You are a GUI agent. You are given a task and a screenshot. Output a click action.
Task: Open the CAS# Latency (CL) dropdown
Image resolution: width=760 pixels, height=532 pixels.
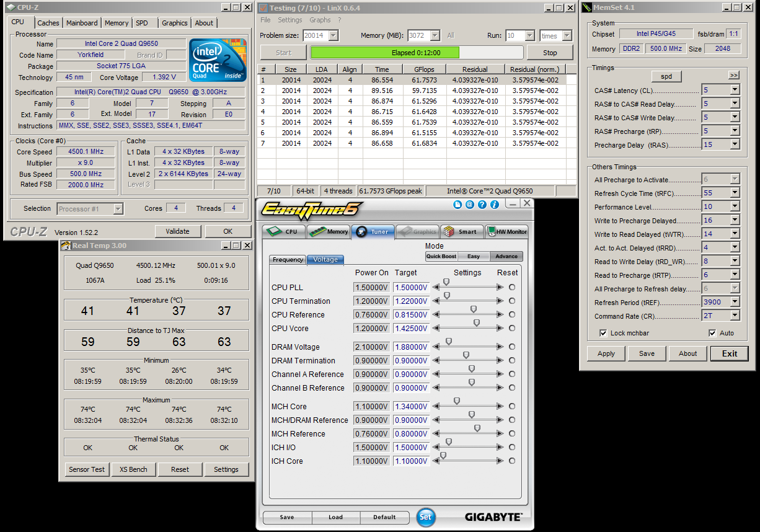click(x=735, y=90)
